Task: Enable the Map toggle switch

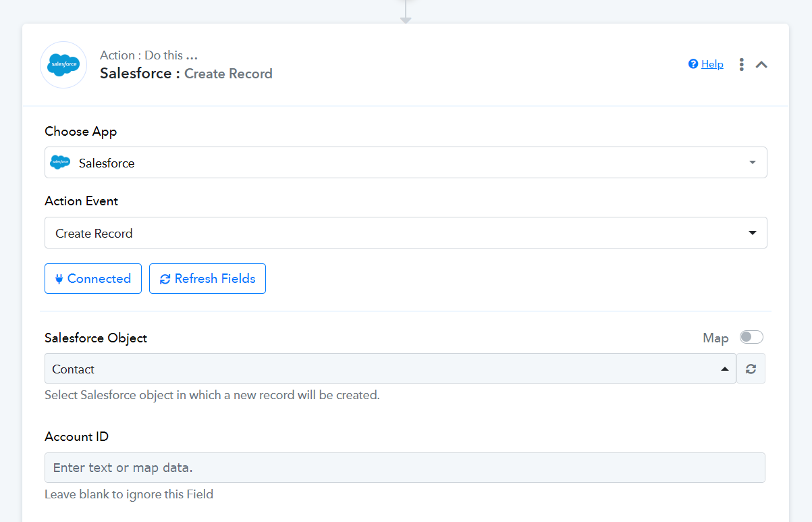Action: point(751,337)
